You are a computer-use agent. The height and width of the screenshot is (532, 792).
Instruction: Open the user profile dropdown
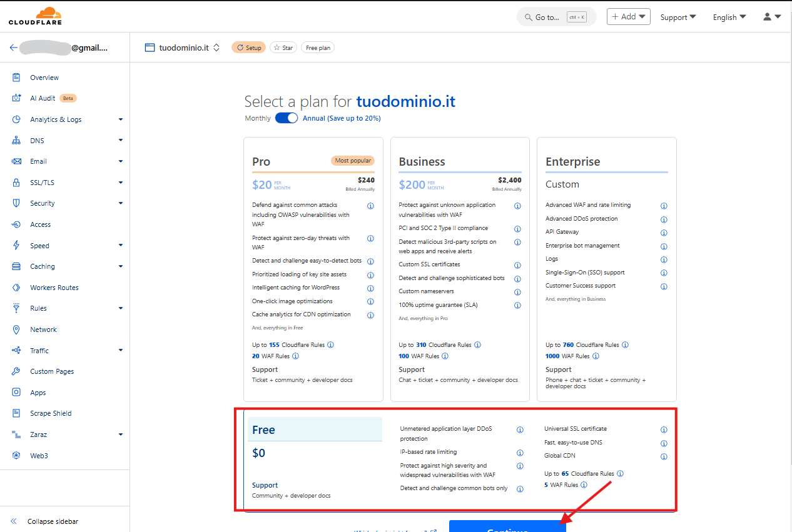pos(772,17)
